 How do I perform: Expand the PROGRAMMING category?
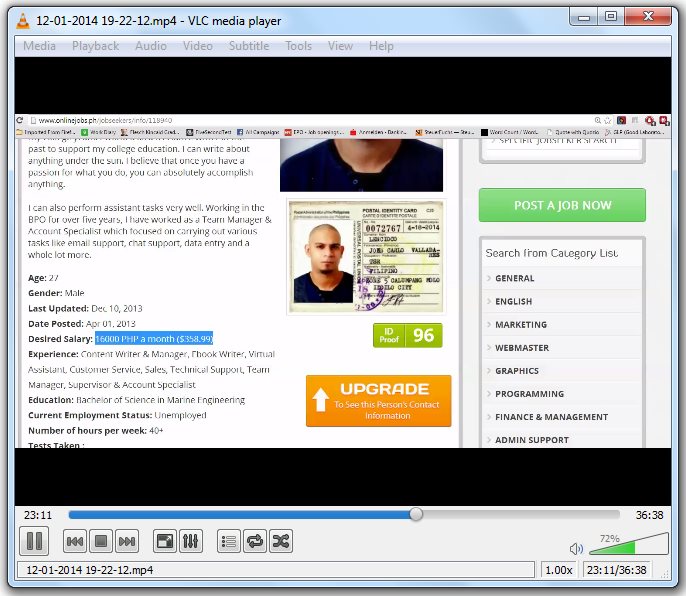point(529,394)
